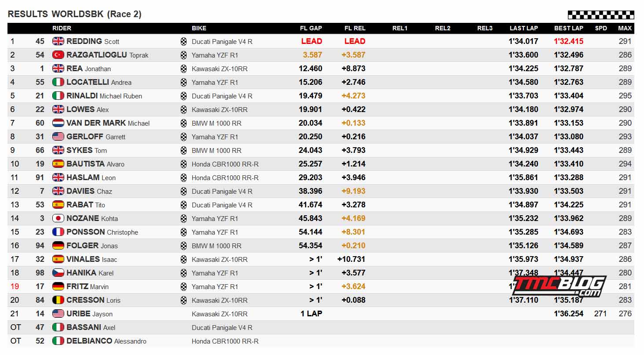The image size is (644, 355).
Task: Click the Belgian flag beside CRESSON Loris
Action: [58, 300]
